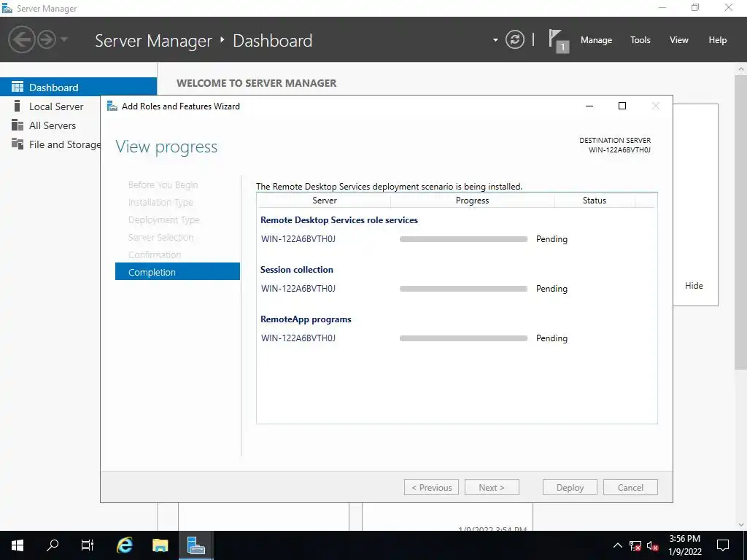Select Local Server in the left navigation
Screen dimensions: 747x560
56,106
